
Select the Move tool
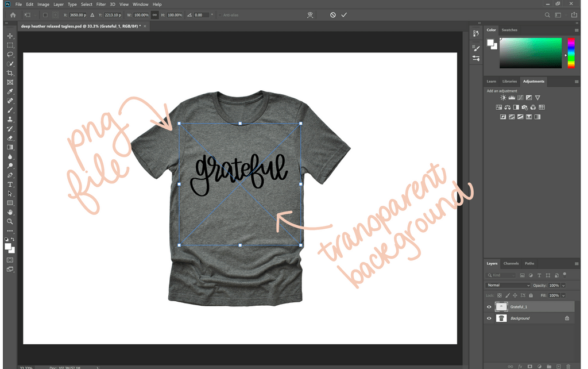point(10,36)
